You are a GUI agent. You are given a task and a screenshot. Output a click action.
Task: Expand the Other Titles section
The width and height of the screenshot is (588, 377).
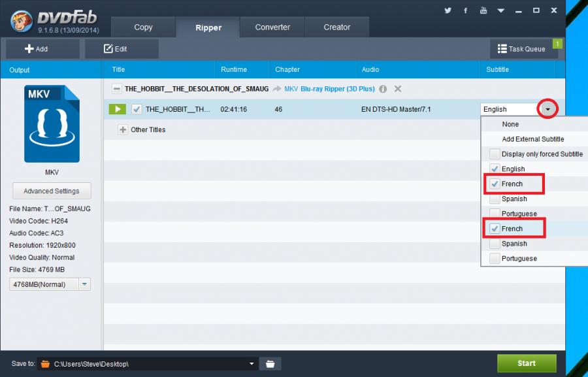pyautogui.click(x=123, y=130)
